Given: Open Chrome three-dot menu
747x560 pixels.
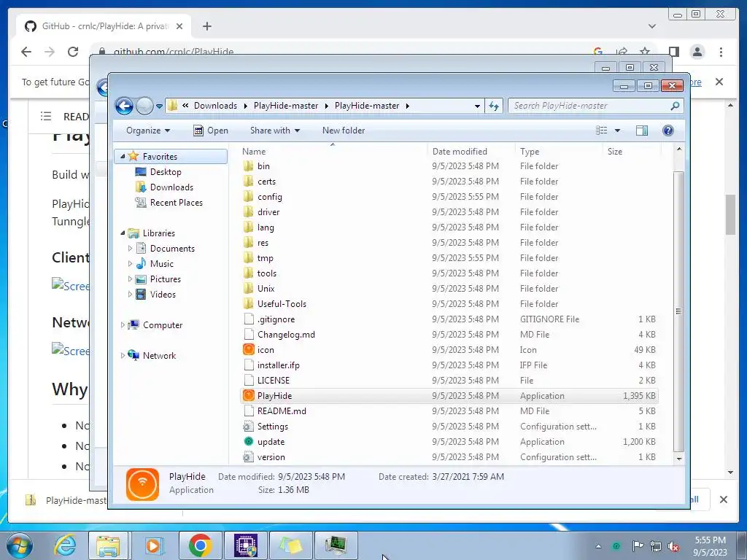Looking at the screenshot, I should tap(721, 52).
